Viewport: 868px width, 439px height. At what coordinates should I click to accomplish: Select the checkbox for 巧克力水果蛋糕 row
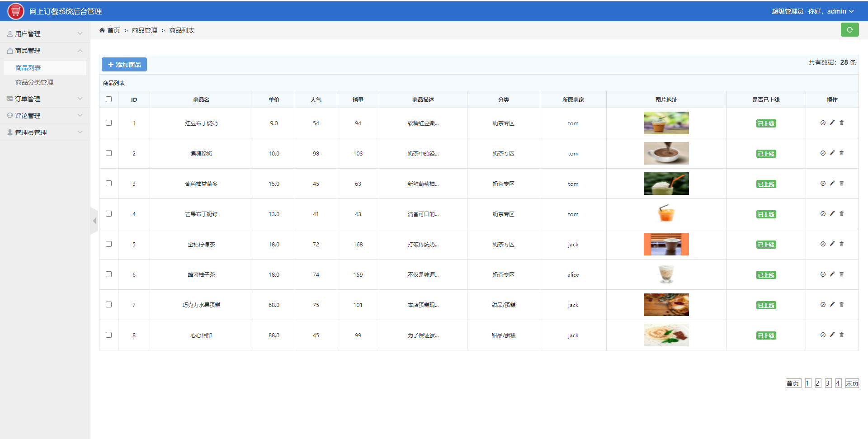(x=108, y=305)
